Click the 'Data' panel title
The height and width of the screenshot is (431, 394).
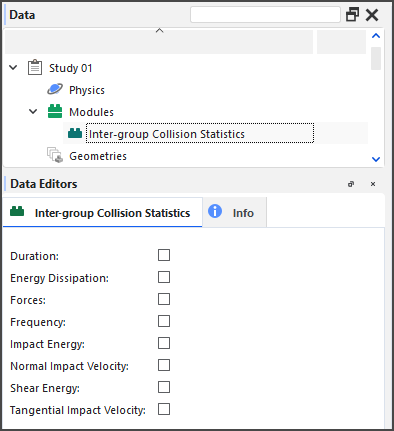(x=22, y=15)
